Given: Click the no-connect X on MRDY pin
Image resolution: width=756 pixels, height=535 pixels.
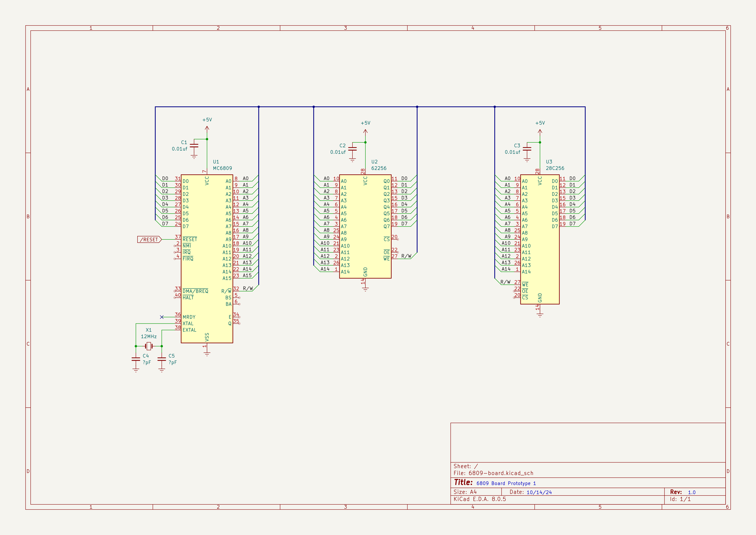Looking at the screenshot, I should pos(162,317).
